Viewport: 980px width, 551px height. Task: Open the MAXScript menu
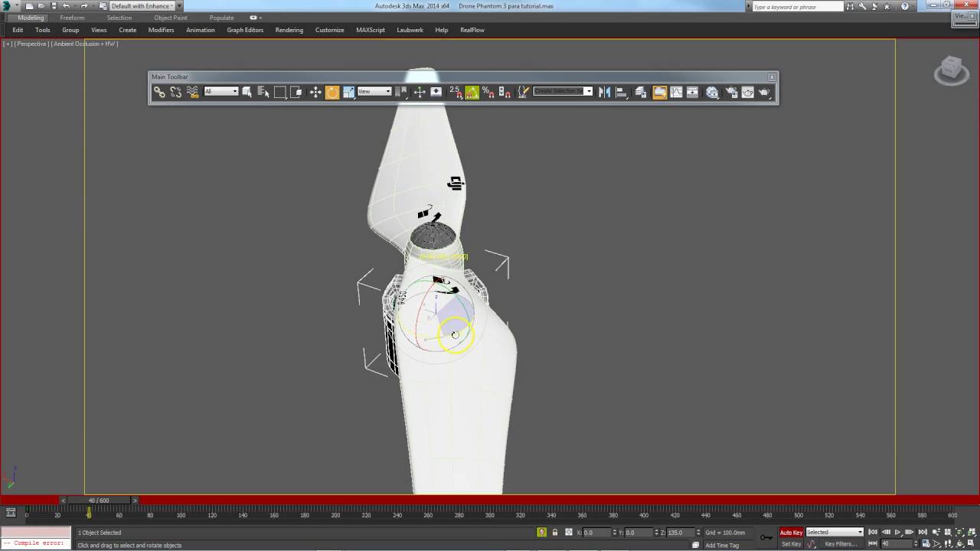[371, 30]
